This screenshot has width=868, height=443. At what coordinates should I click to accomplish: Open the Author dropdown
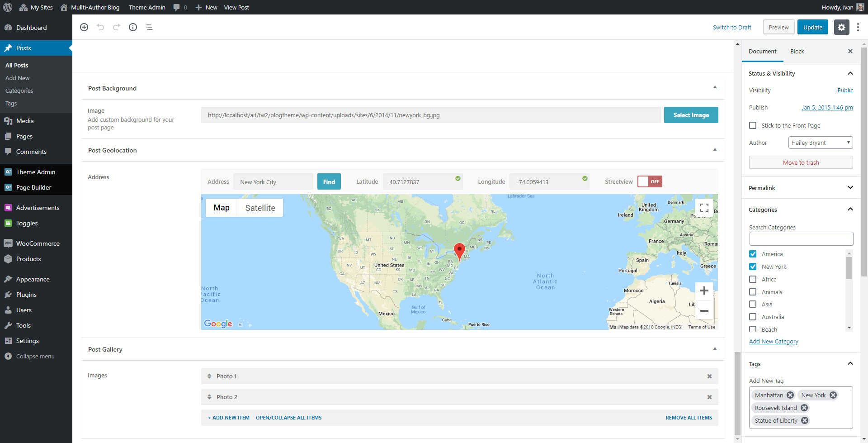coord(821,143)
